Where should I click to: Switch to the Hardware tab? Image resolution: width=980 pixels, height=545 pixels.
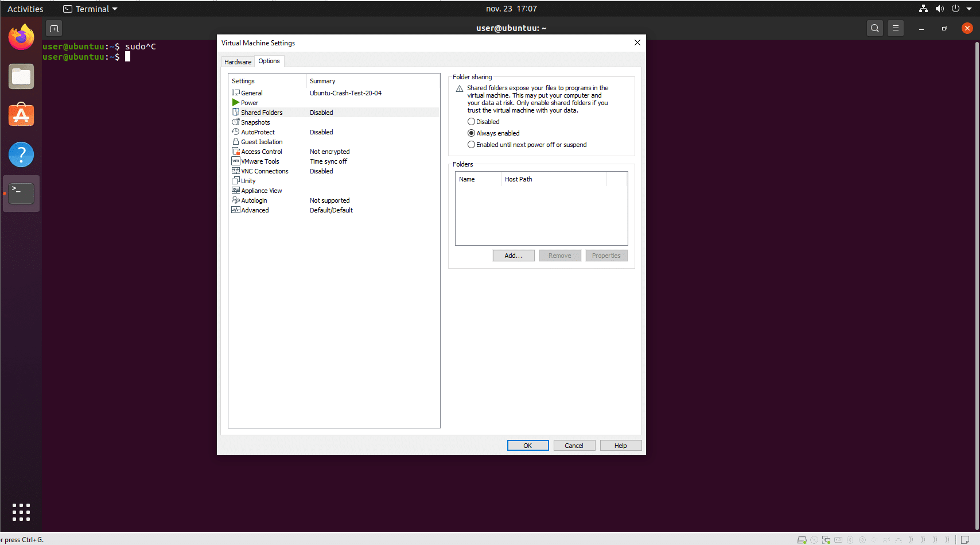(238, 62)
